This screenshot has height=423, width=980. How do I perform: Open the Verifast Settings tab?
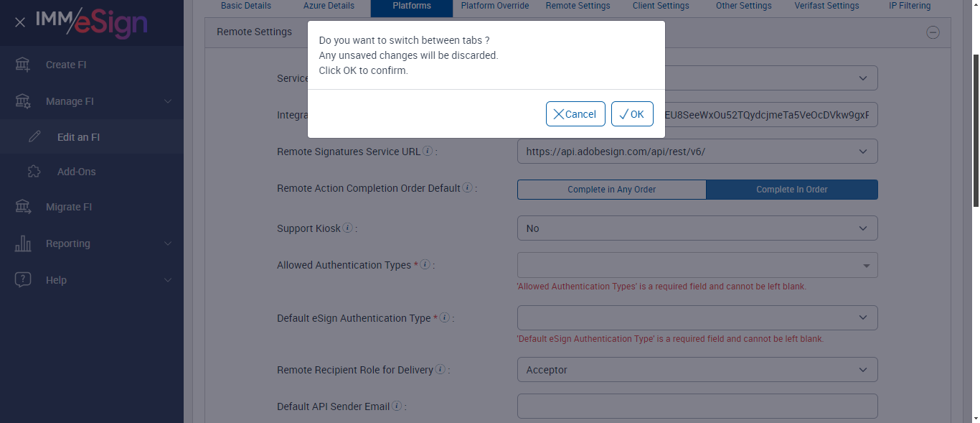(x=826, y=6)
